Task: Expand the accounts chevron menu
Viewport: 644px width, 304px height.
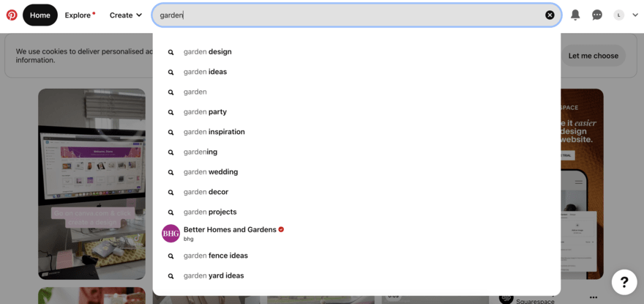Action: coord(634,15)
